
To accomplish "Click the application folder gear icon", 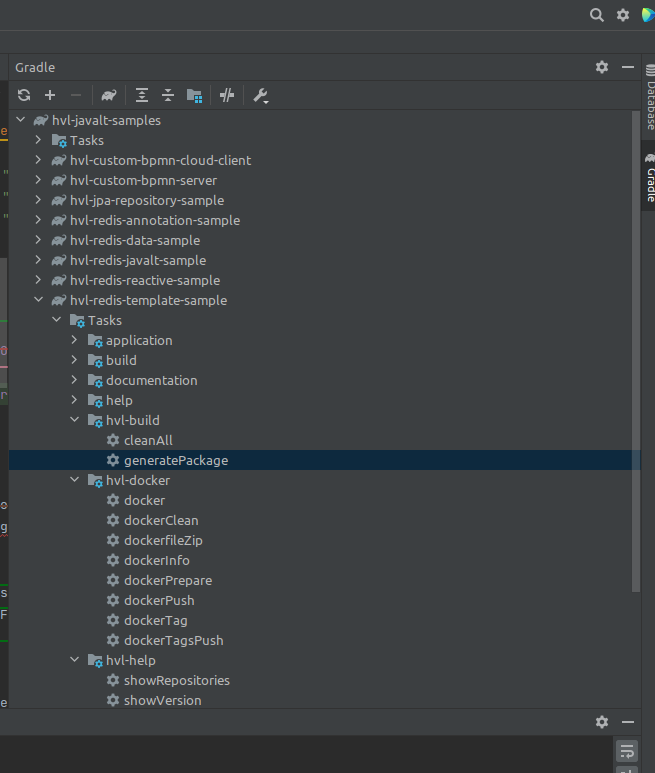I will coord(95,341).
